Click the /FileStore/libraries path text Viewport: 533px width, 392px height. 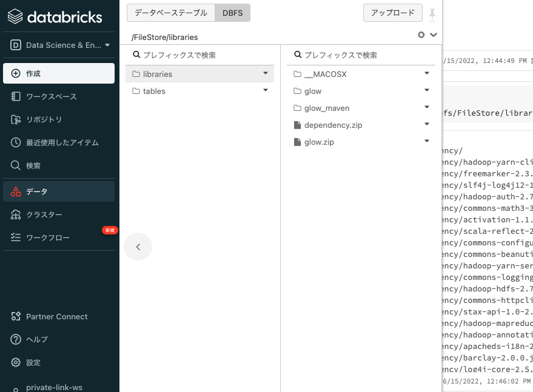[x=164, y=38]
